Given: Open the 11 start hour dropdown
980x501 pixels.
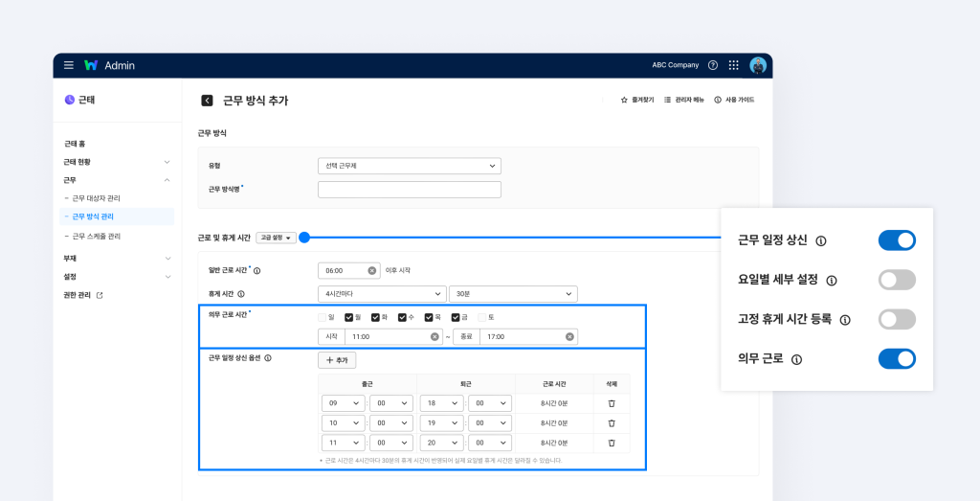Looking at the screenshot, I should click(344, 443).
